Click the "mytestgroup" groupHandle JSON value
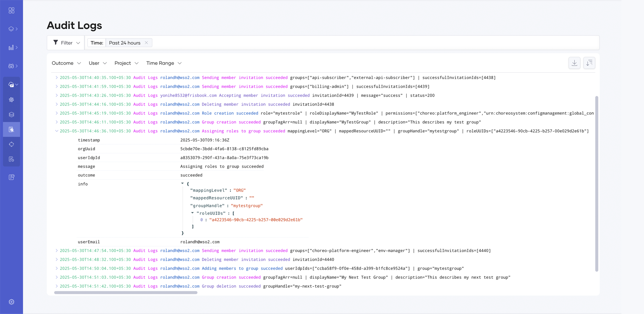 pyautogui.click(x=247, y=206)
